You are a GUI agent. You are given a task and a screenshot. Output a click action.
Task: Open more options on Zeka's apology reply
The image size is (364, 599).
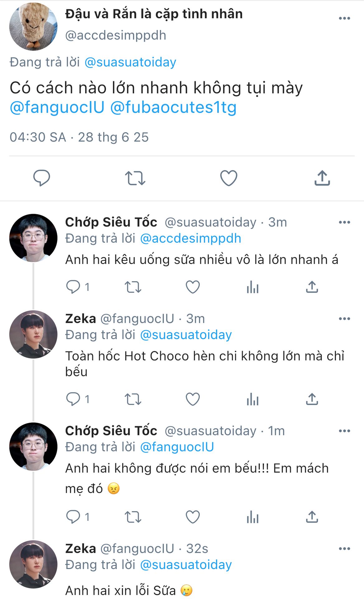[344, 549]
